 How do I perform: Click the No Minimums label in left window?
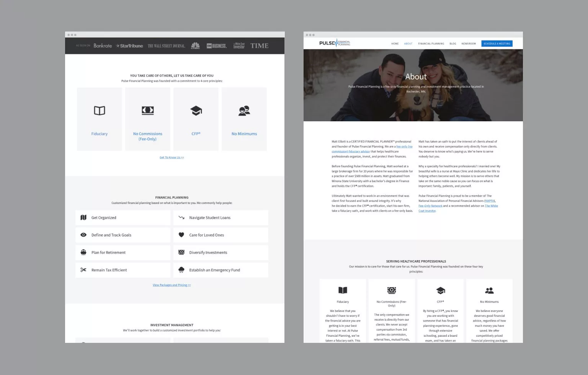244,134
